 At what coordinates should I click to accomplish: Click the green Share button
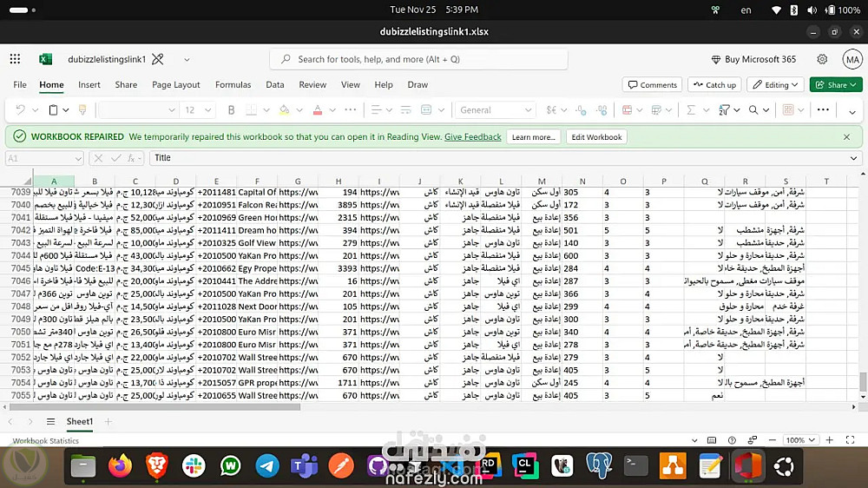point(836,85)
